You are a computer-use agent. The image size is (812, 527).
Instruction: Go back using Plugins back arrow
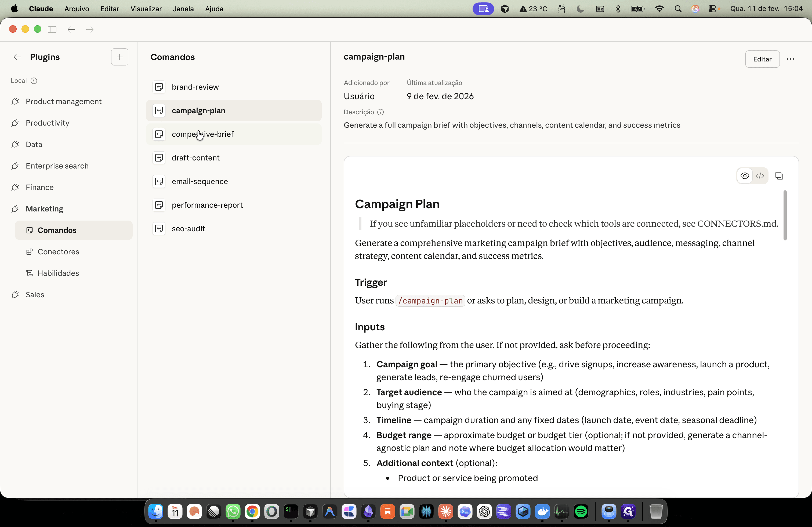[17, 57]
